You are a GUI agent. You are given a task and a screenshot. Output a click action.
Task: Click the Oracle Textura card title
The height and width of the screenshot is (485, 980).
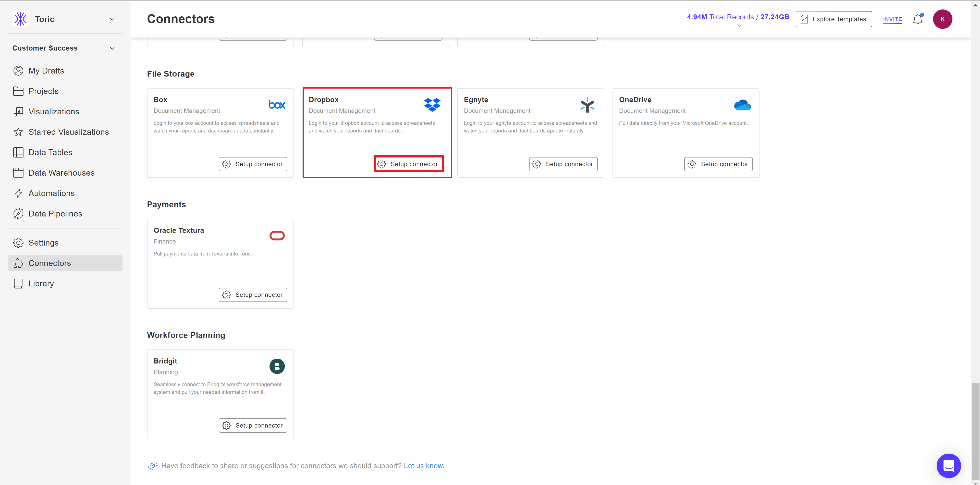click(x=178, y=230)
